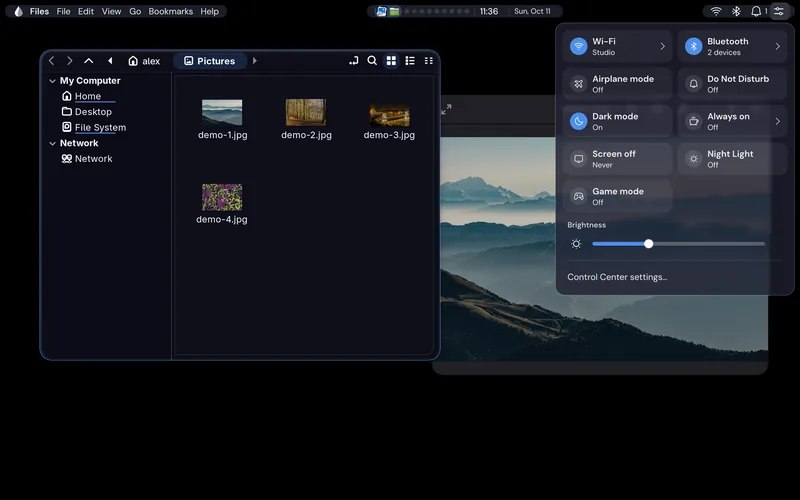Click clock showing 11:36
Image resolution: width=800 pixels, height=500 pixels.
(x=489, y=11)
